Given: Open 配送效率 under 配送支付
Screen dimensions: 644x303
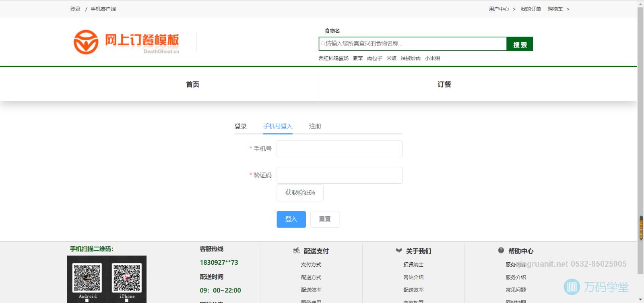Looking at the screenshot, I should [x=311, y=290].
